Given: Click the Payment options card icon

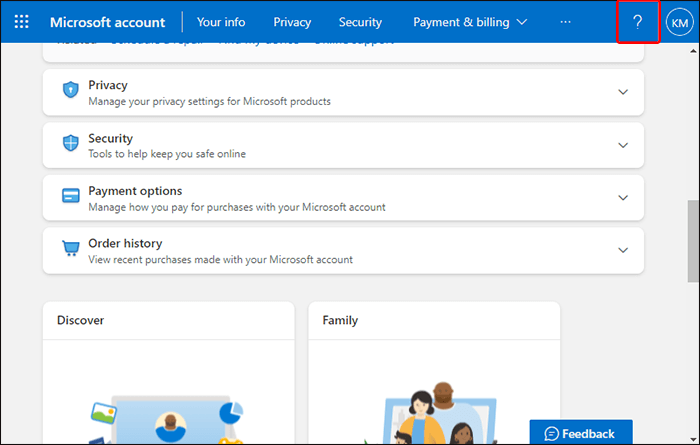Looking at the screenshot, I should pyautogui.click(x=71, y=195).
